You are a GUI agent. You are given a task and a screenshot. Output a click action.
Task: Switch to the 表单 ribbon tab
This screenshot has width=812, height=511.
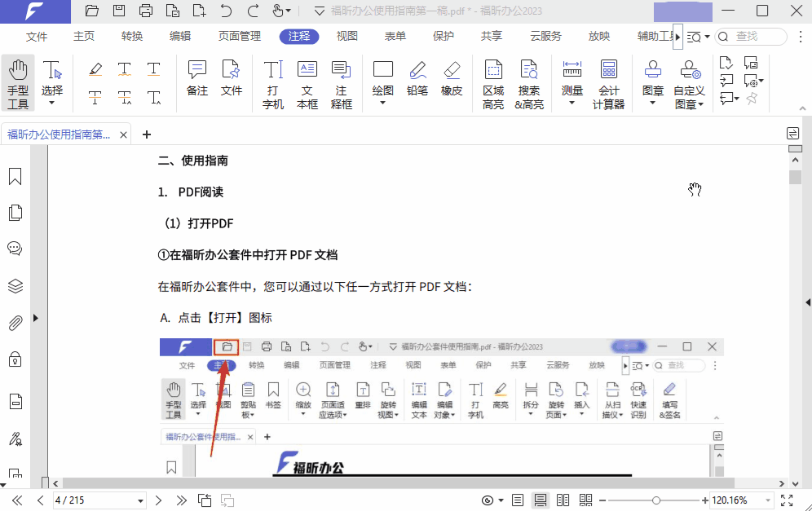click(395, 36)
